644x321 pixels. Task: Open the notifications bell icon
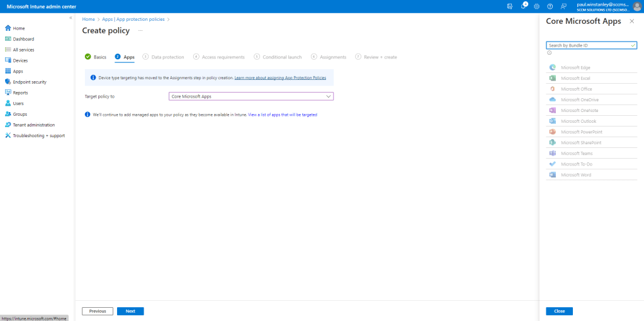click(x=523, y=6)
